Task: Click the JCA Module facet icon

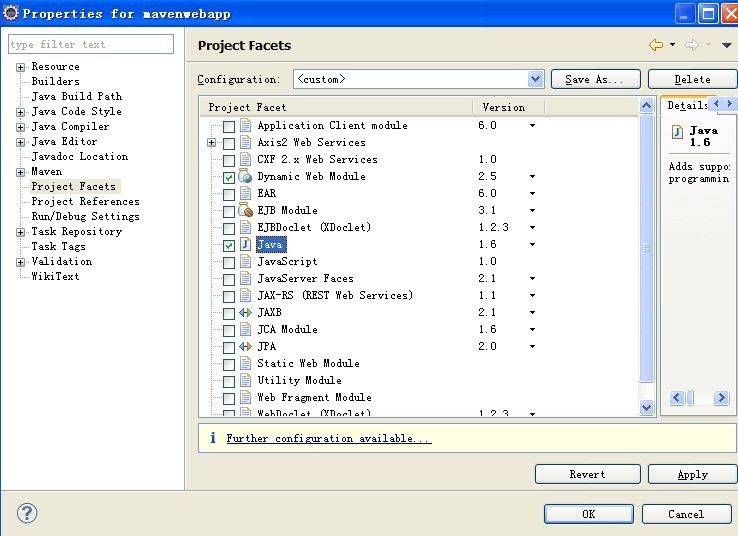Action: [245, 329]
